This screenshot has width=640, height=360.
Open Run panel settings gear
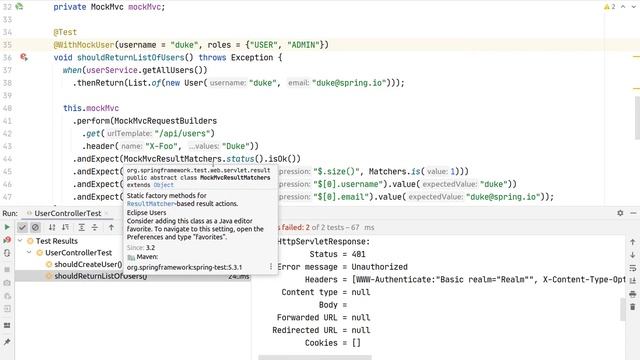pyautogui.click(x=620, y=213)
